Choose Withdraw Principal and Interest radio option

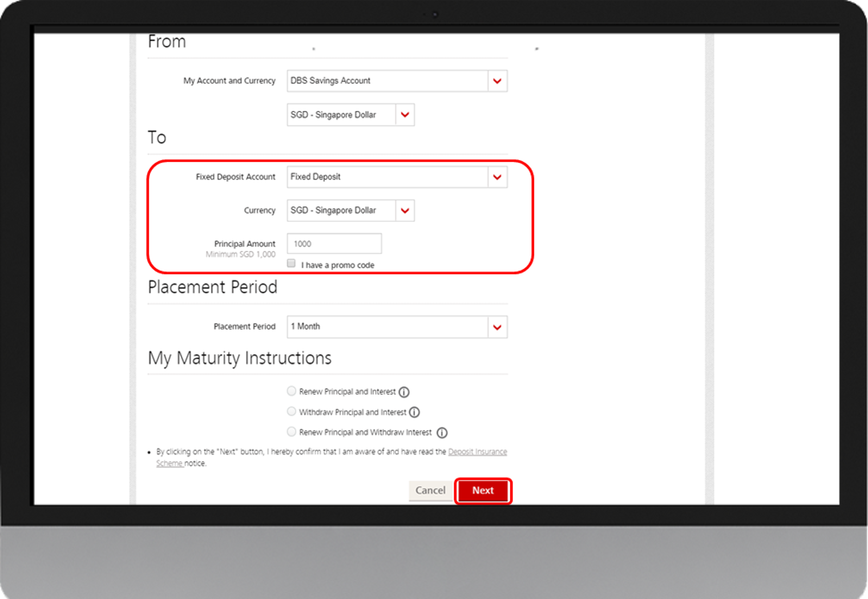pyautogui.click(x=292, y=411)
